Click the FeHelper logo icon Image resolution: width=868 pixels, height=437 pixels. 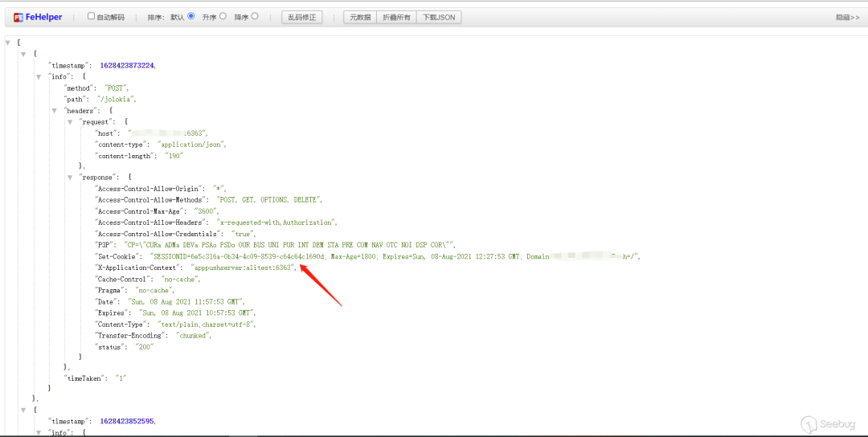18,17
